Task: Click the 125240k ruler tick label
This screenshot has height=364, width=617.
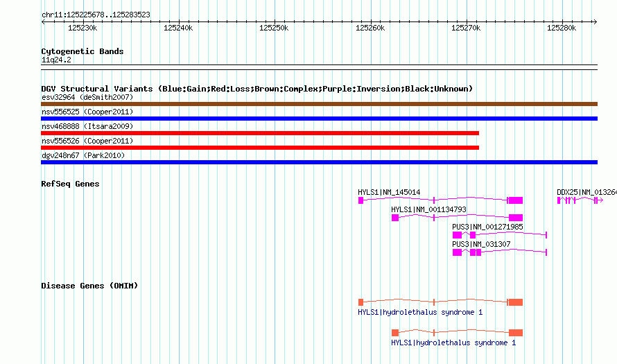Action: (178, 28)
